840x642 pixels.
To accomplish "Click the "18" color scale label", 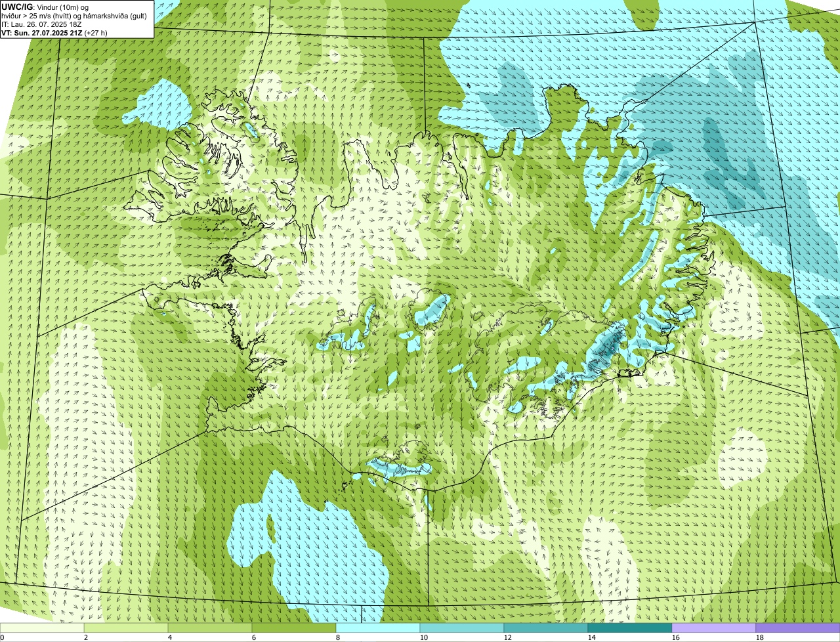I will pos(760,637).
